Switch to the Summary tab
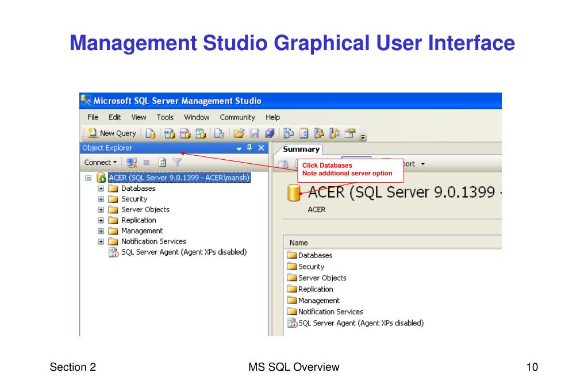 tap(301, 149)
